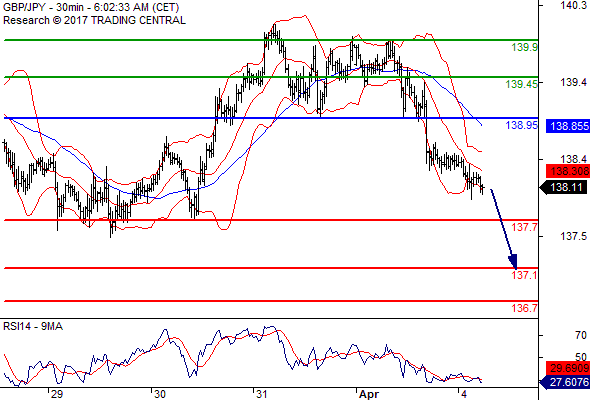590x400 pixels.
Task: Click the dark blue downward arrow head
Action: tap(513, 262)
